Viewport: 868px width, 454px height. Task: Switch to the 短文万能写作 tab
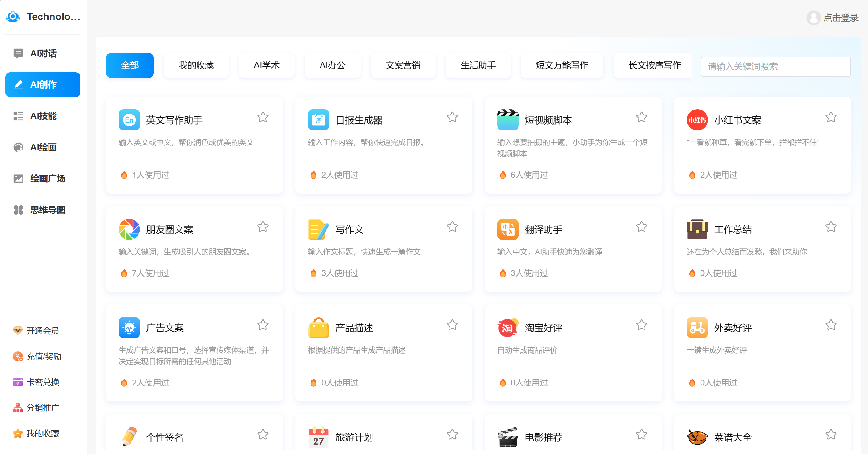coord(562,65)
